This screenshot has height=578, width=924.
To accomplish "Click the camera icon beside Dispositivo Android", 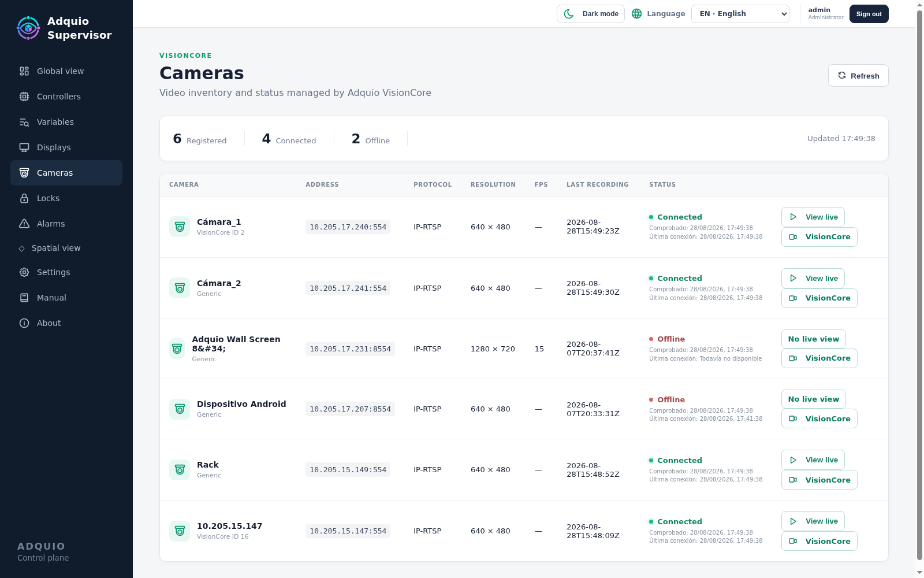I will (180, 409).
